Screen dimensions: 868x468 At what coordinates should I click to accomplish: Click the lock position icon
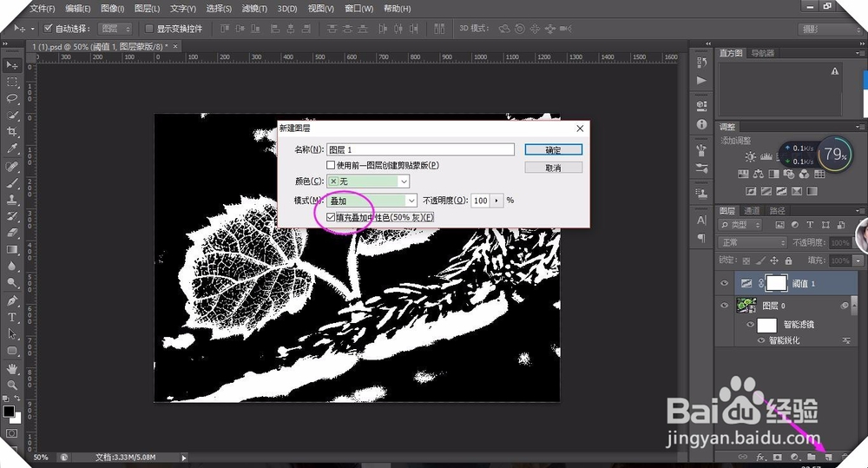pos(774,260)
